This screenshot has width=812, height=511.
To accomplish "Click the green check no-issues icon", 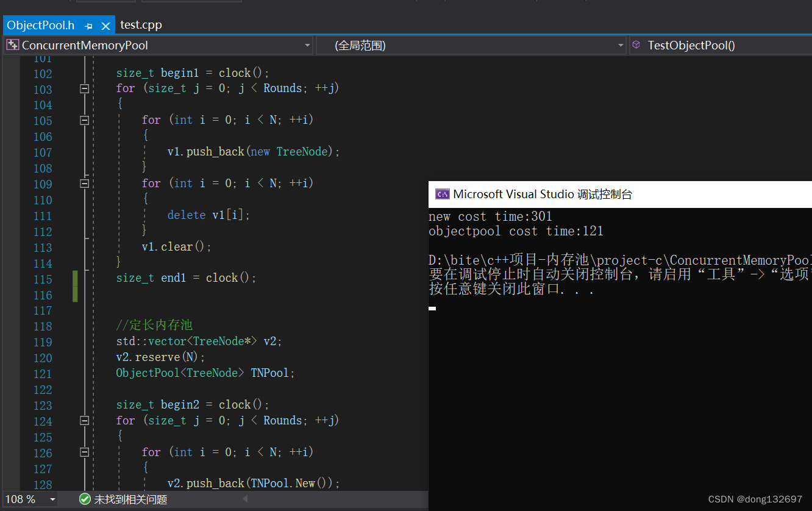I will click(85, 499).
